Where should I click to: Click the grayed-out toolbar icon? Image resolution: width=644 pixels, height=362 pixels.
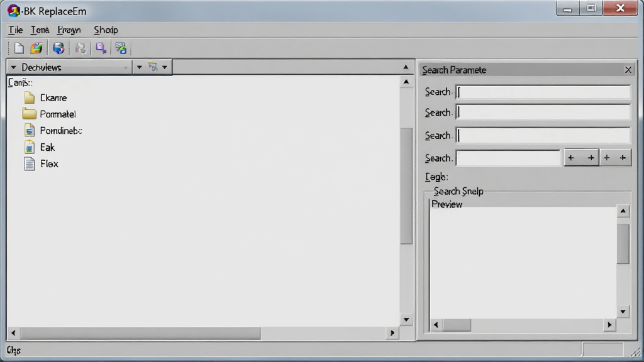pyautogui.click(x=80, y=48)
